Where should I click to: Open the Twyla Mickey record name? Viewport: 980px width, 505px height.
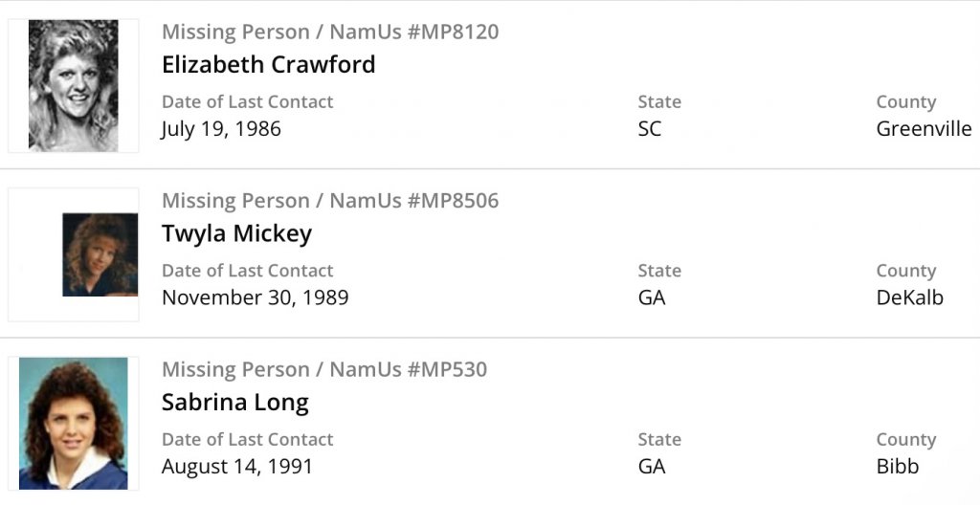(x=236, y=234)
